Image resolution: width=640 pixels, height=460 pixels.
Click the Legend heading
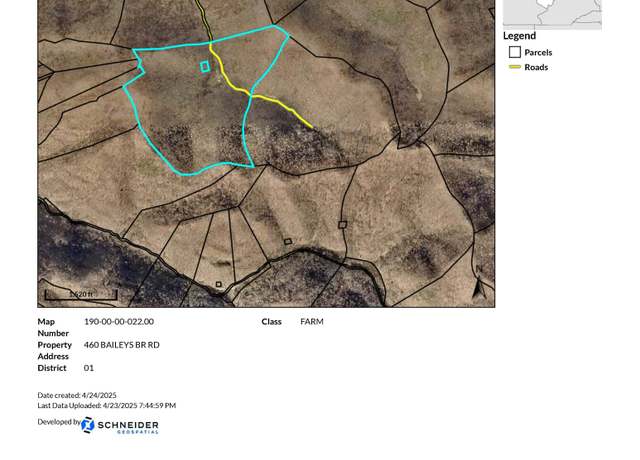click(x=519, y=36)
